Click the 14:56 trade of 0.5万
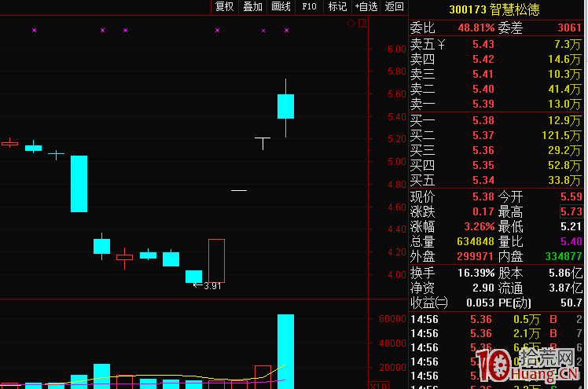The height and width of the screenshot is (389, 588). pyautogui.click(x=497, y=320)
